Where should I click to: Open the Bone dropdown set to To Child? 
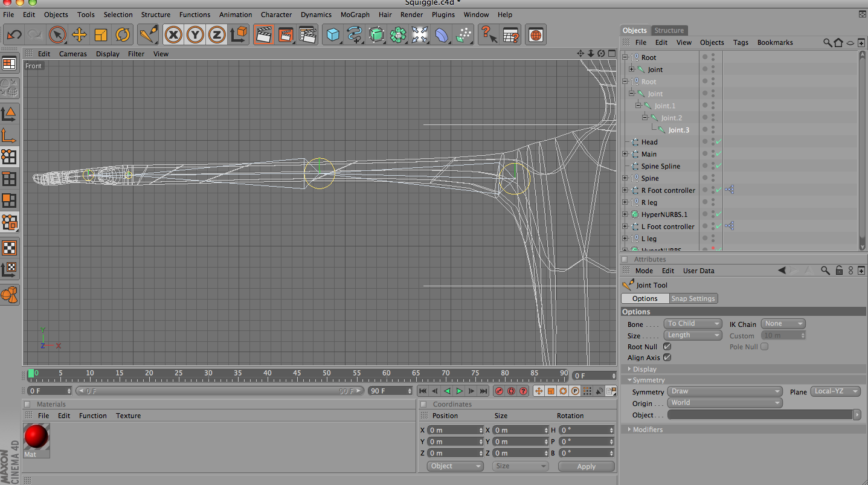[692, 323]
